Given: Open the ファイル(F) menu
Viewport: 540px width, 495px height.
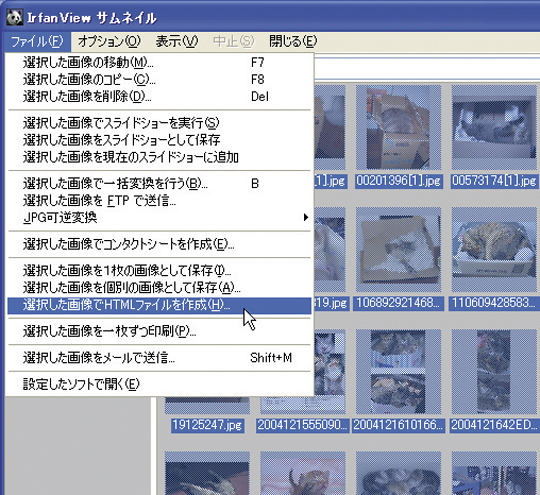Looking at the screenshot, I should [37, 42].
